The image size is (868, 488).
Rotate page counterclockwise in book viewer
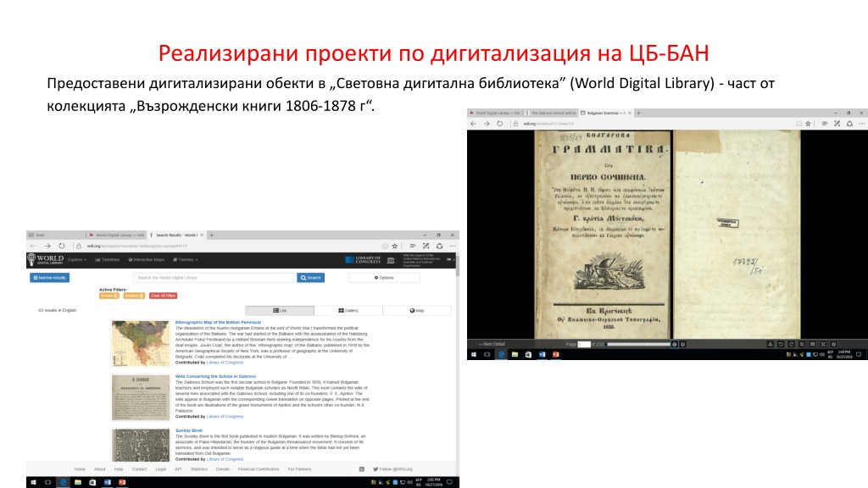click(x=781, y=344)
